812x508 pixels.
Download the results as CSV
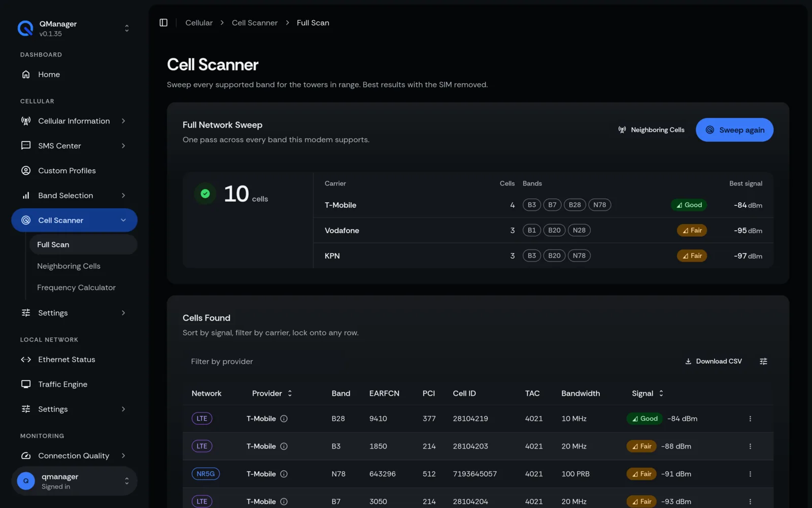coord(714,362)
